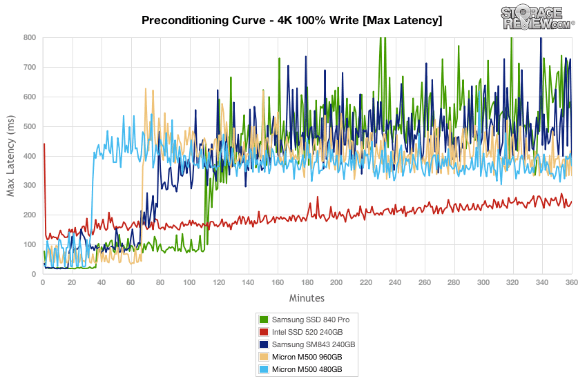Click the 320 minutes x-axis tick label
The height and width of the screenshot is (392, 587).
point(512,282)
